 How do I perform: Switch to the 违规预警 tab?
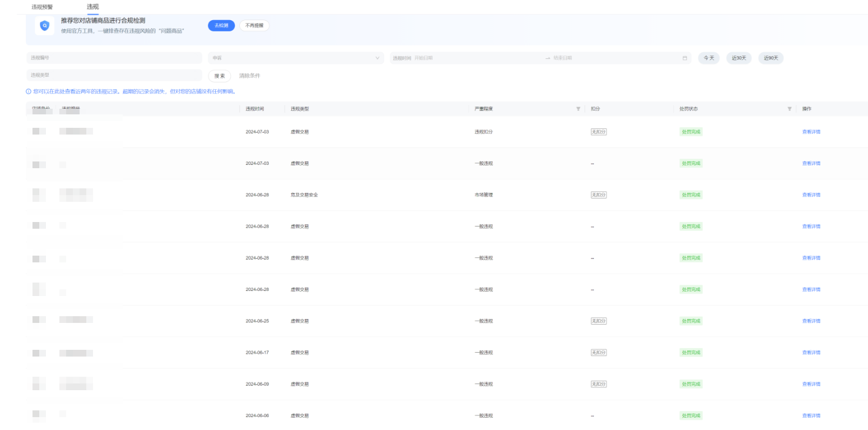[43, 7]
